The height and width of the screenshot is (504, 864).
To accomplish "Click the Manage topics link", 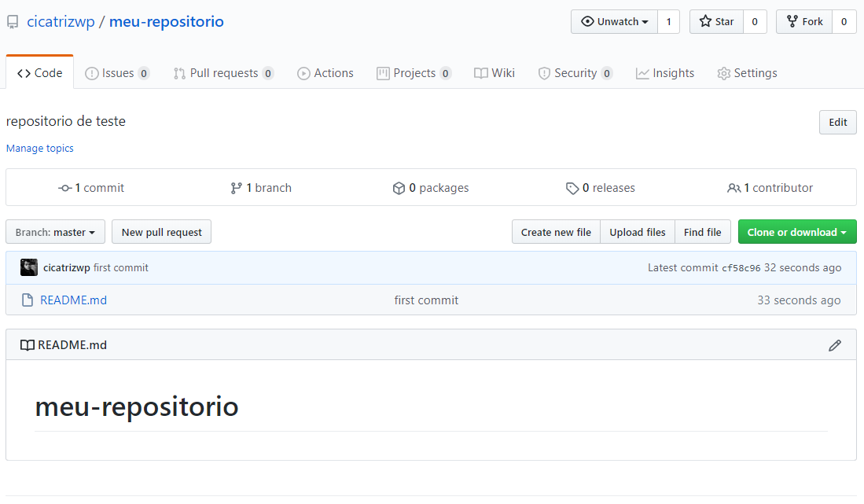I will pos(39,148).
